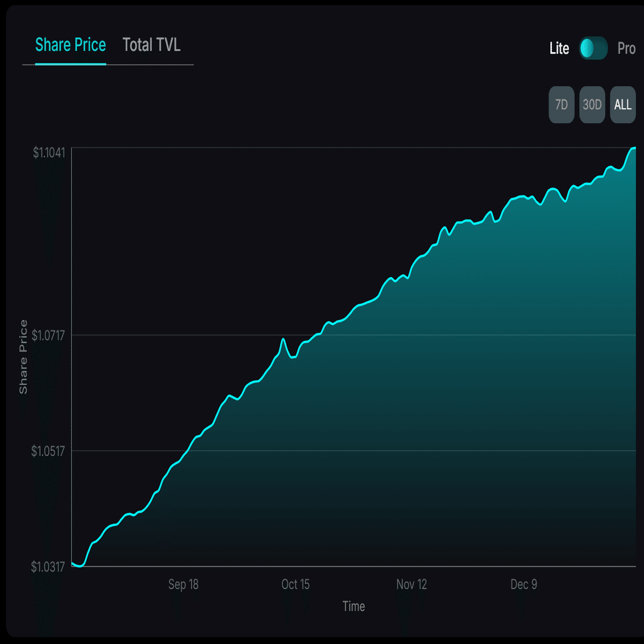Select the 7D time range button
Viewport: 644px width, 644px height.
(x=561, y=105)
